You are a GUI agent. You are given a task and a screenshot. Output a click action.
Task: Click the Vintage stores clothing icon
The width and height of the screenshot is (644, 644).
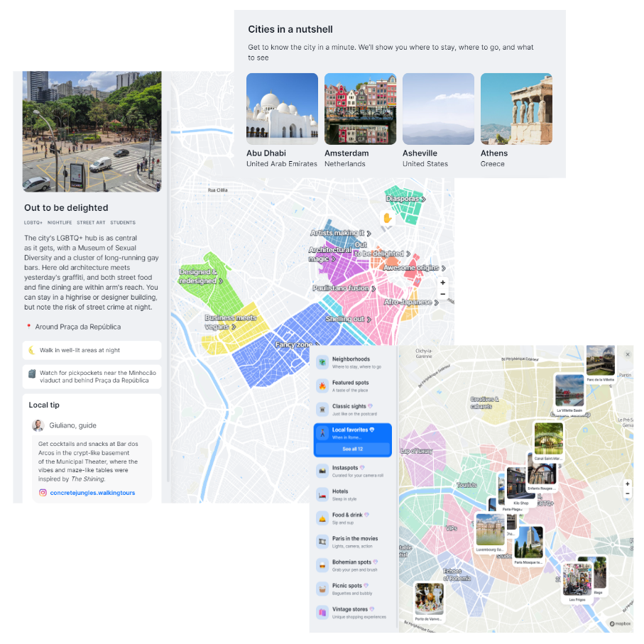322,612
